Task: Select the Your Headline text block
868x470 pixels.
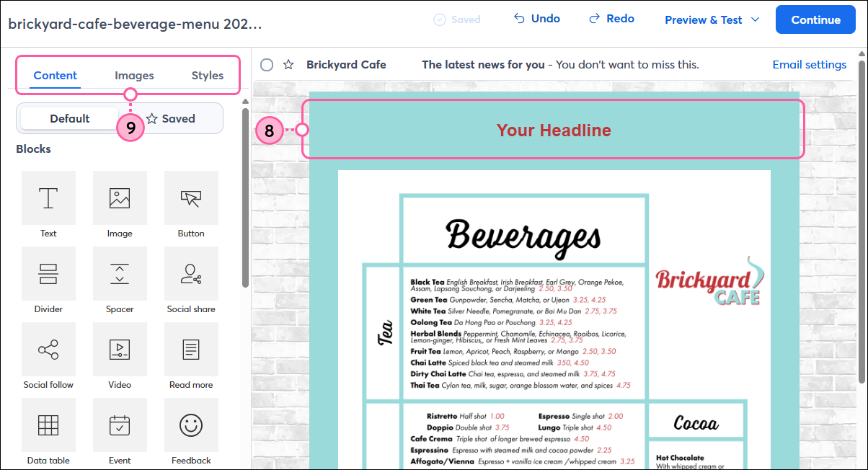Action: 554,130
